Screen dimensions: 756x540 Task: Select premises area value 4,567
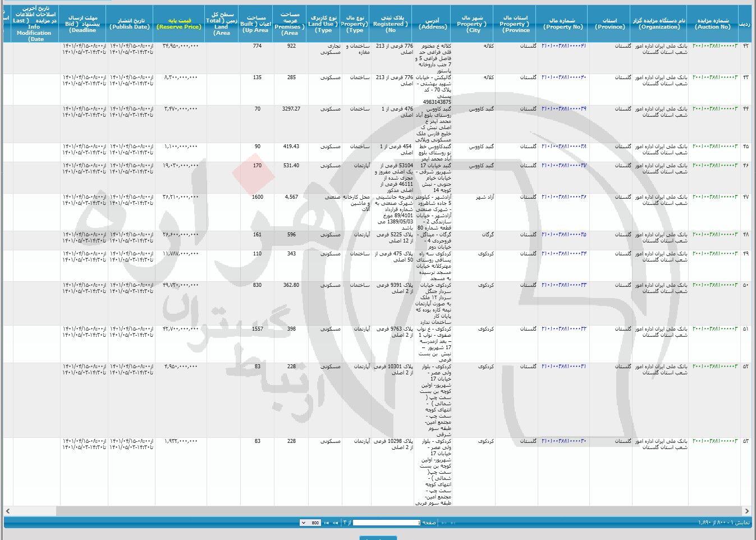click(x=291, y=197)
